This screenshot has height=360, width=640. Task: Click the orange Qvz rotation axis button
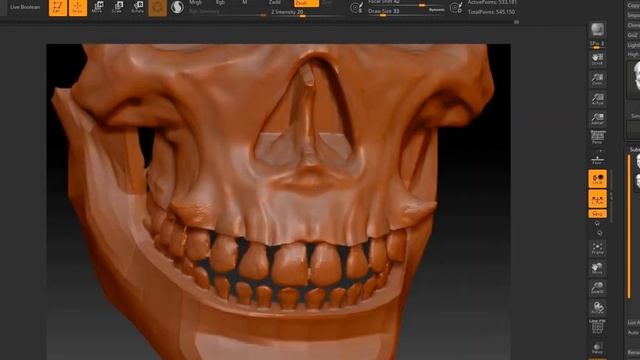coord(598,213)
